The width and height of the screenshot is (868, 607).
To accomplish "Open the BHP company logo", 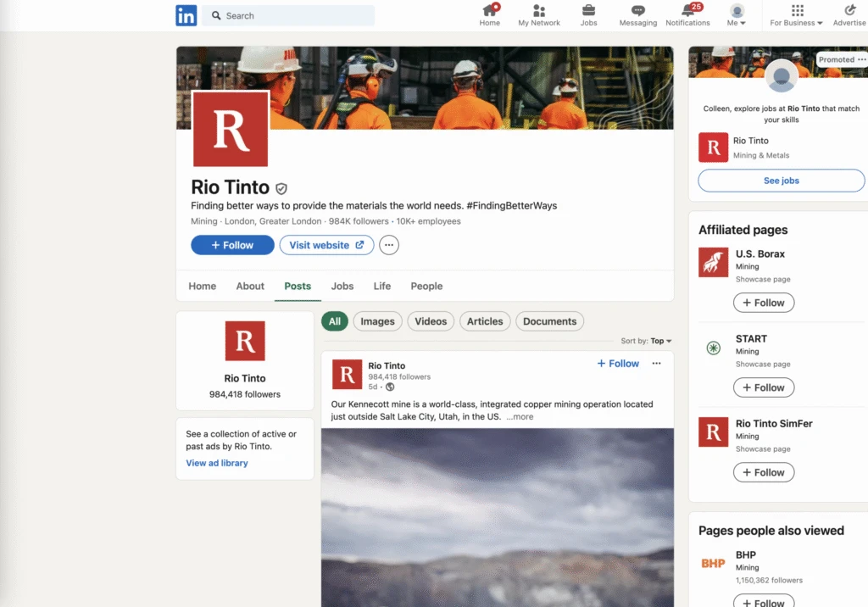I will [714, 563].
